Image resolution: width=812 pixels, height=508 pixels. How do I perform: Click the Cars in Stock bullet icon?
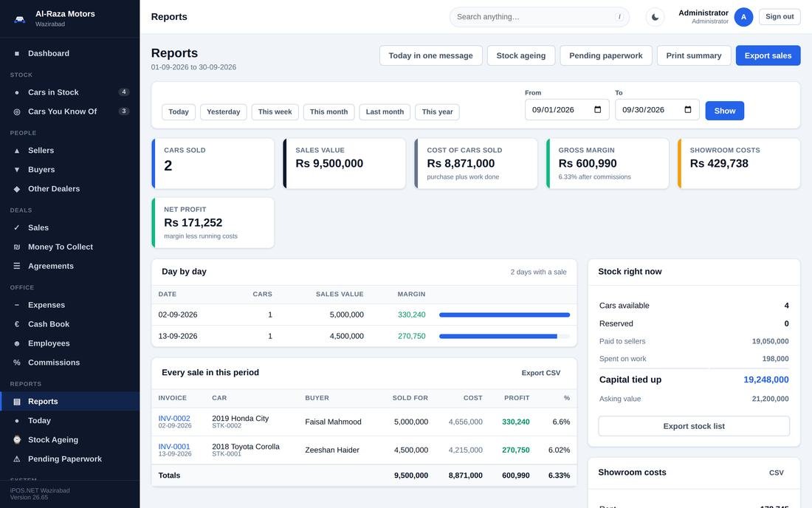[16, 93]
